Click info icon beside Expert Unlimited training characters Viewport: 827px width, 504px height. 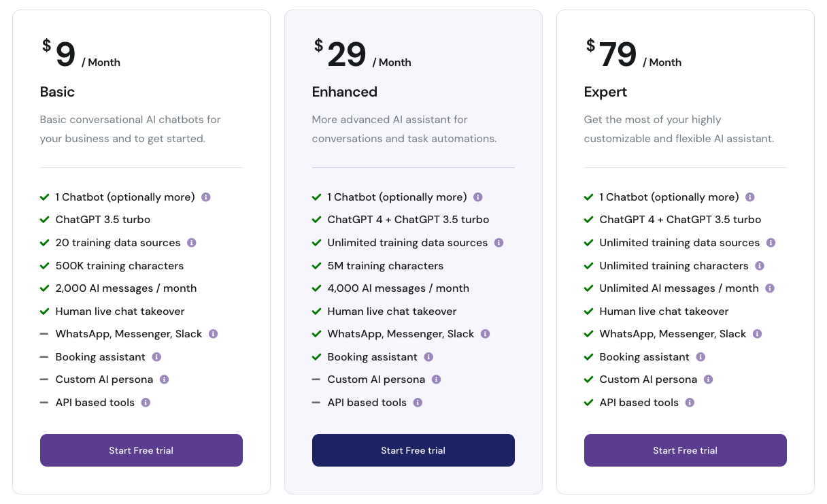760,266
